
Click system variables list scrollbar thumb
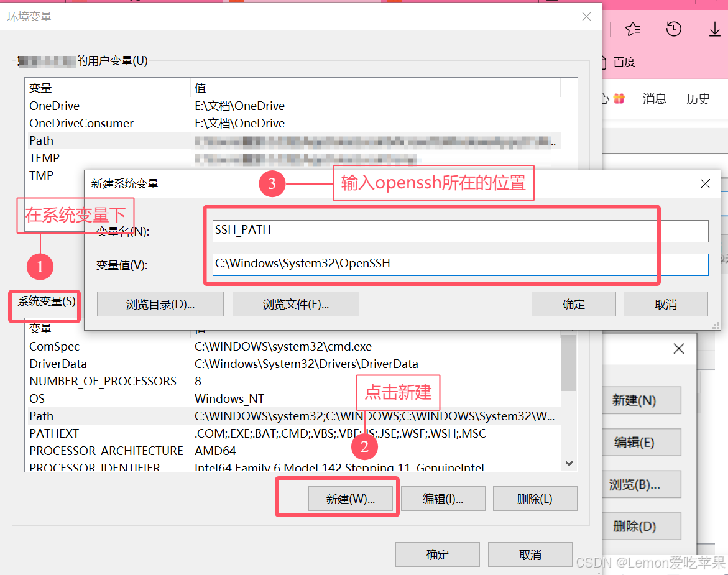click(x=569, y=362)
